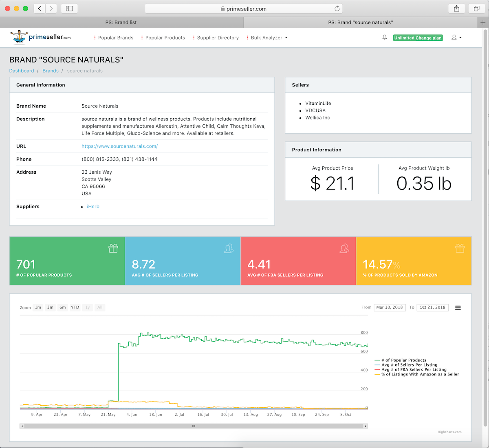Click the From date input field

(389, 307)
